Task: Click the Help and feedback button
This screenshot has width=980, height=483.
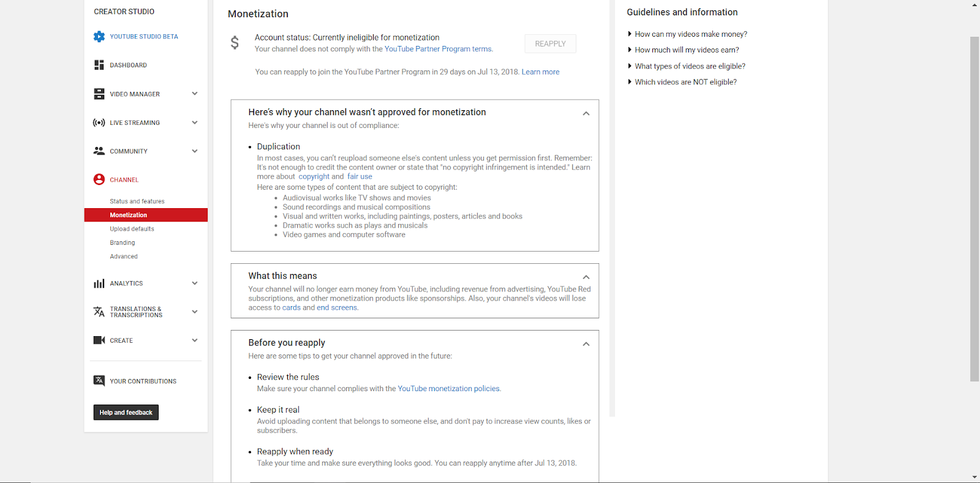Action: pos(126,413)
